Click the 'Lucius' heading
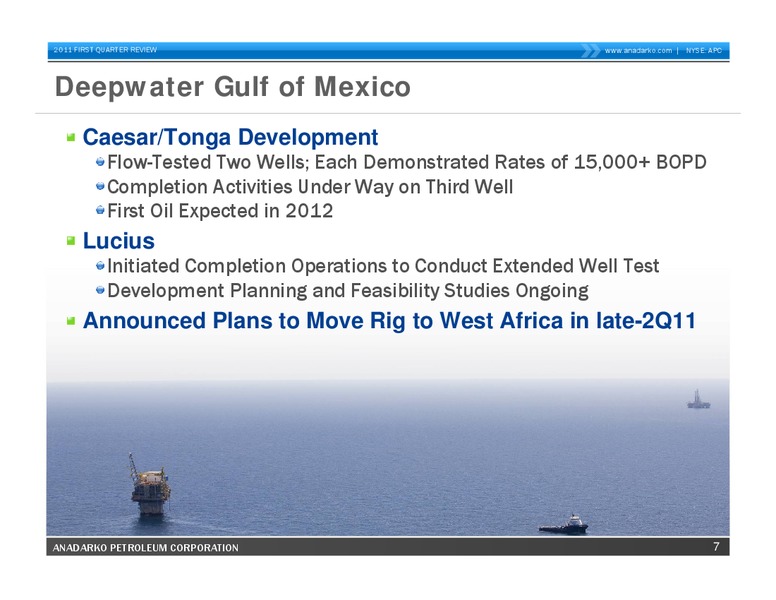Viewport: 776px width, 600px height. (118, 241)
